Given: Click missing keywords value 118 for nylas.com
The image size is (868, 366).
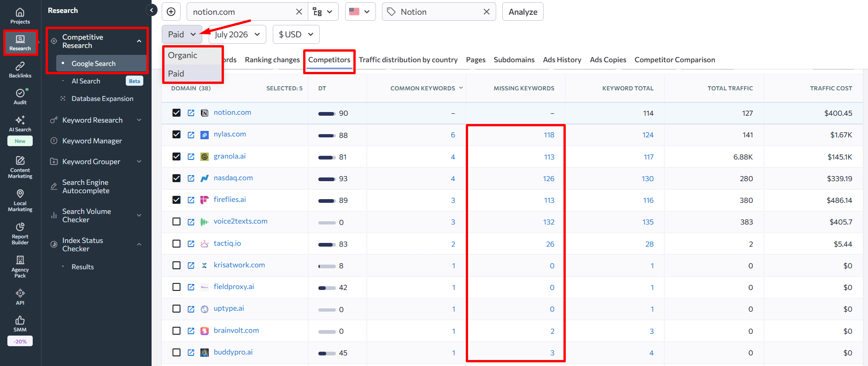Looking at the screenshot, I should coord(549,135).
